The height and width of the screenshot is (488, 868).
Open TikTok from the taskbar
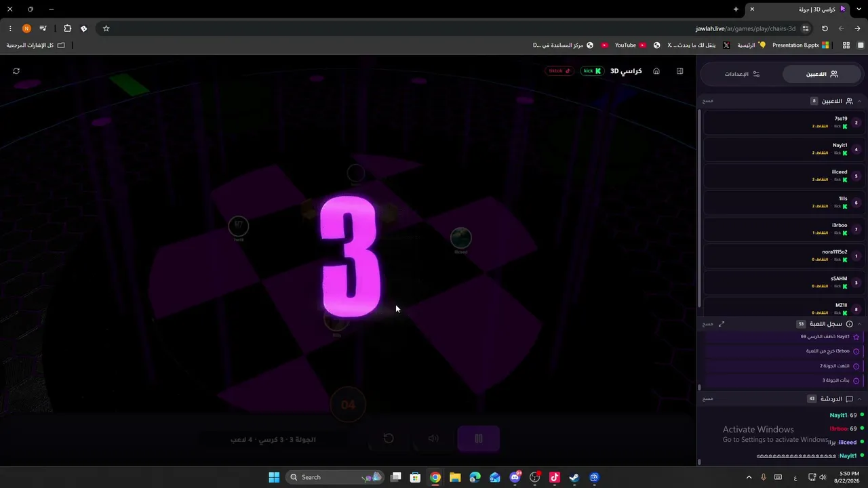pos(554,477)
